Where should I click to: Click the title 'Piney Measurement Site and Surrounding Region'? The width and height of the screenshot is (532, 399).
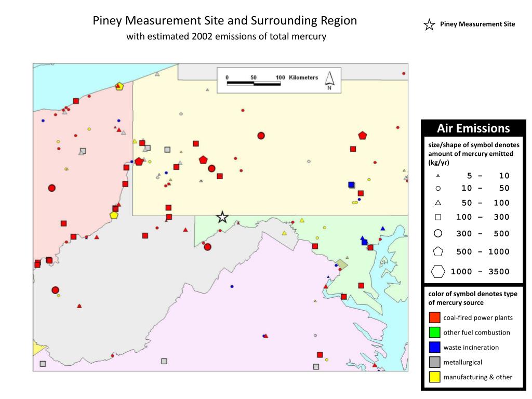(x=225, y=20)
